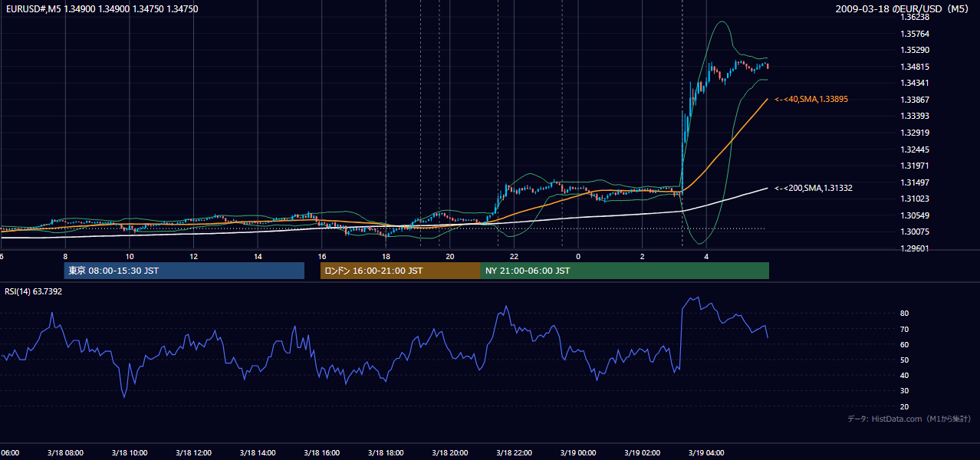
Task: Click the 40 SMA label reading 1.33895
Action: (811, 100)
